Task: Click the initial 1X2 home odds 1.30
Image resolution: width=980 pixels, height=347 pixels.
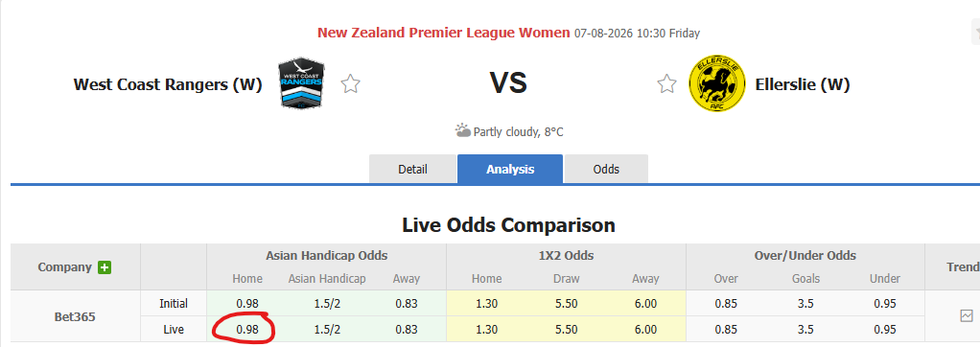Action: coord(486,304)
